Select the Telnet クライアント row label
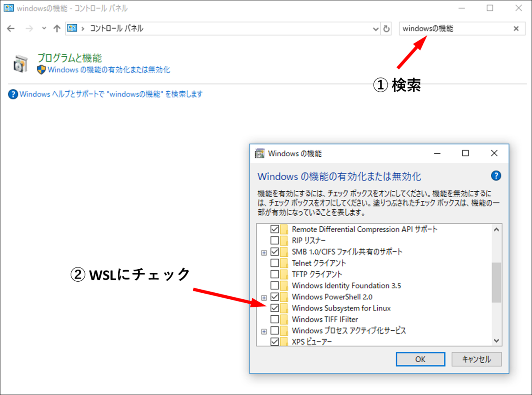 click(x=319, y=263)
